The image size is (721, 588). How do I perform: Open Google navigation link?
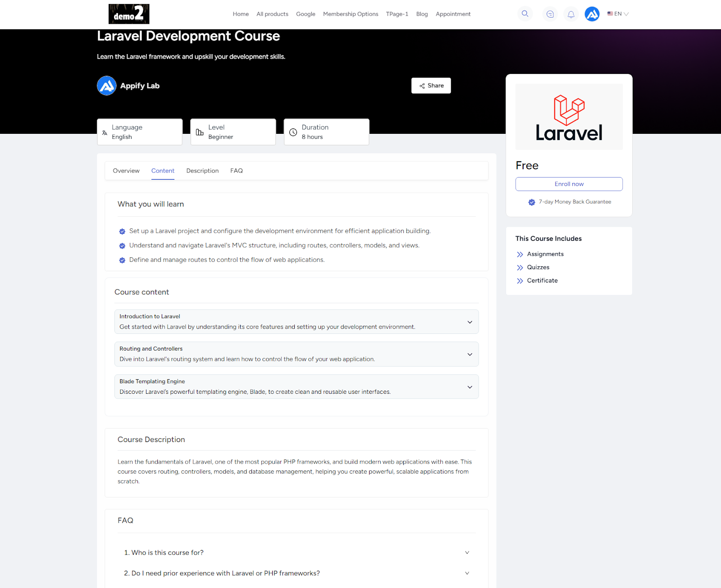pos(306,14)
